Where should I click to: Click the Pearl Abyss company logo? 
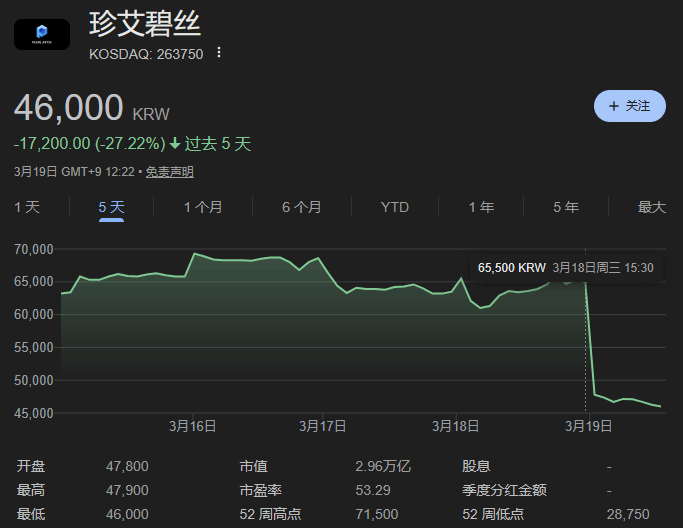(42, 34)
